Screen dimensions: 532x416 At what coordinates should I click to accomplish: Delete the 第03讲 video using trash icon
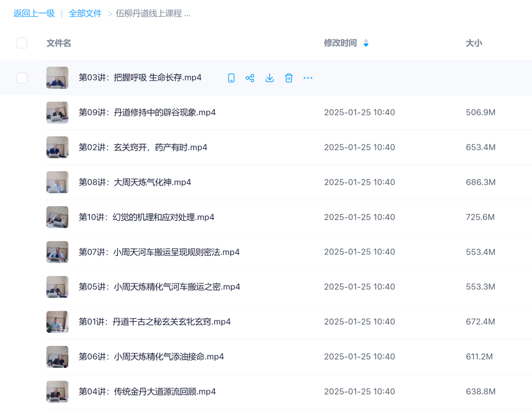[288, 77]
